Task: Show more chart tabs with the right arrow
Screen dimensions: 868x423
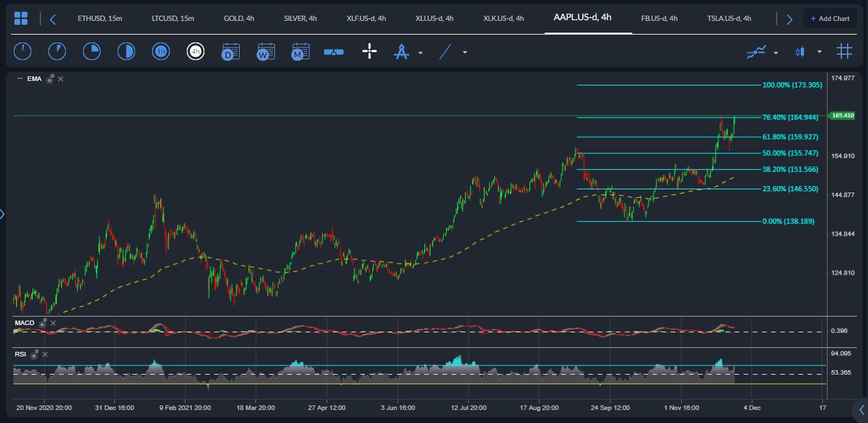Action: (790, 19)
